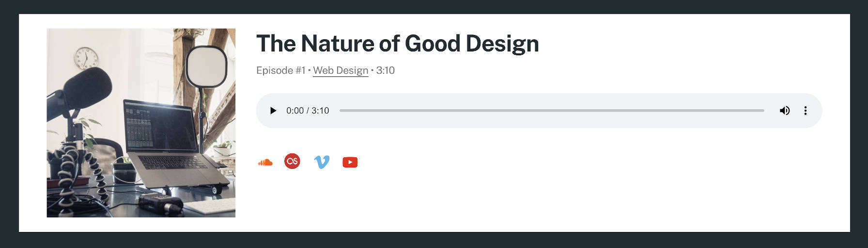Click the red Last.fm icon

[x=292, y=161]
